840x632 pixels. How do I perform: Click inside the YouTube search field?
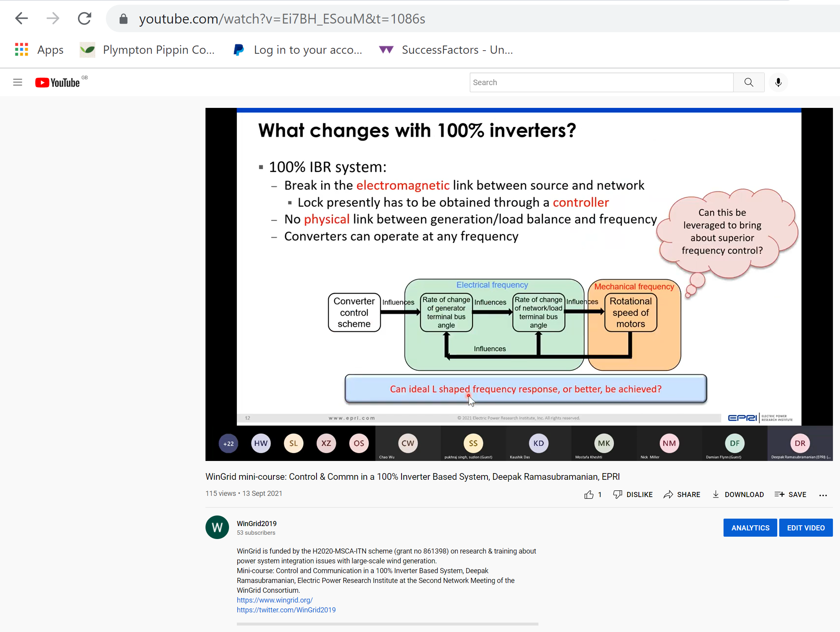click(x=601, y=82)
